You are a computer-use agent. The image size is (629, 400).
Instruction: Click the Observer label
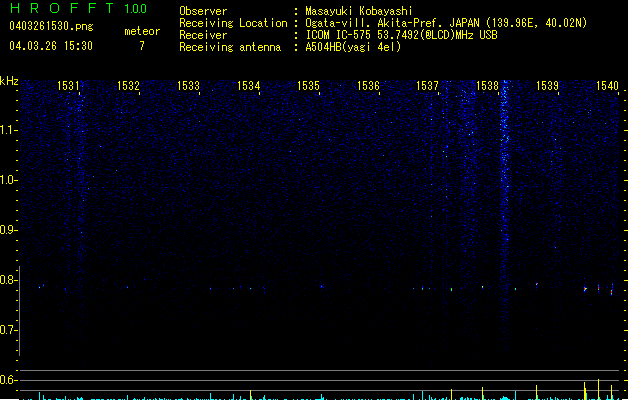click(x=203, y=11)
